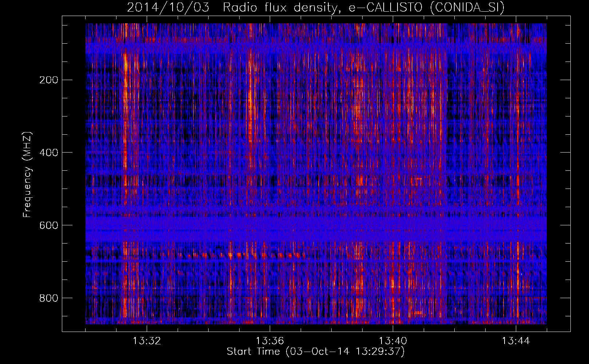Click the 13:36 time tick label
The height and width of the screenshot is (364, 589).
pos(270,341)
